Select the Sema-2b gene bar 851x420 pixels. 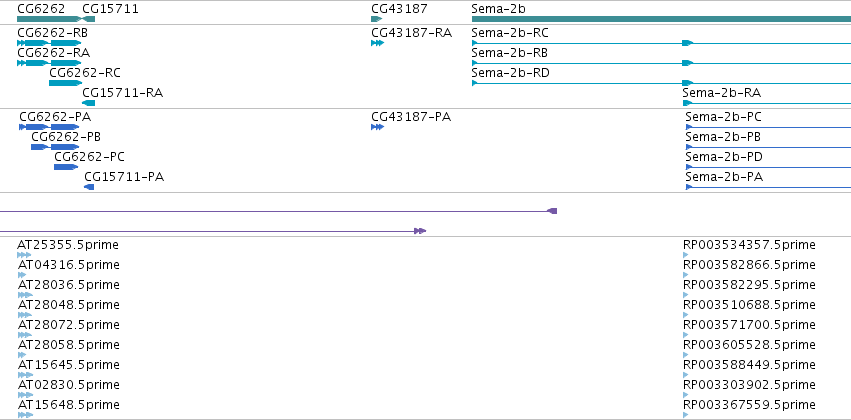point(661,19)
